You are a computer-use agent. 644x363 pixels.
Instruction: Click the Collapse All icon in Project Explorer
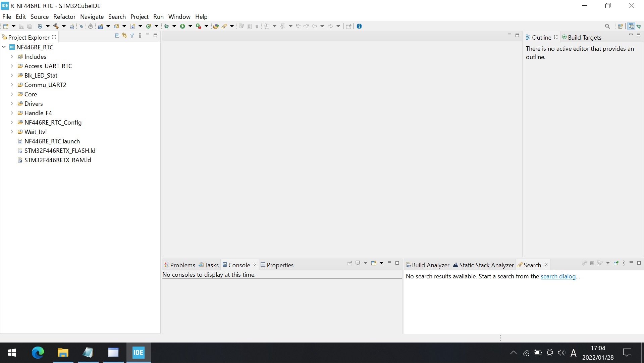(x=117, y=35)
